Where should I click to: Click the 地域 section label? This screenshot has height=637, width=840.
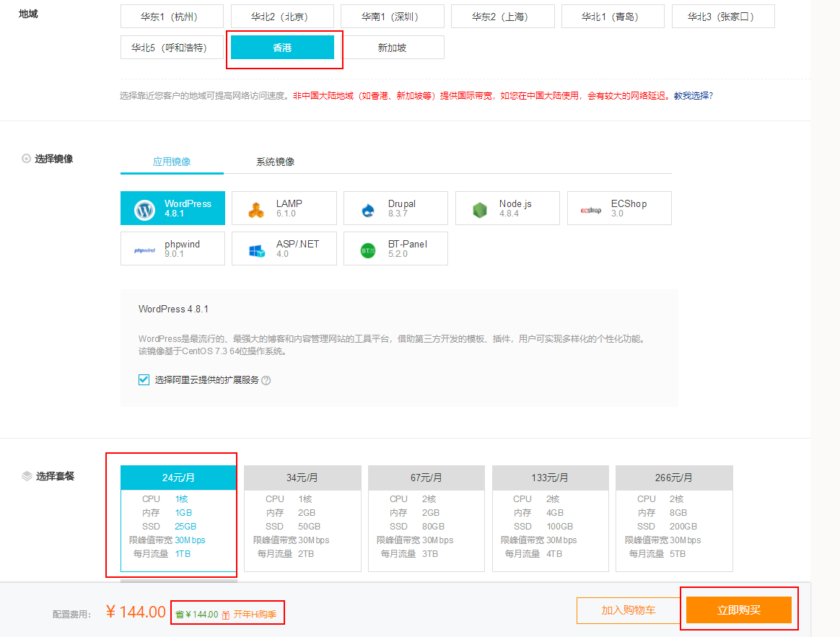[x=28, y=14]
